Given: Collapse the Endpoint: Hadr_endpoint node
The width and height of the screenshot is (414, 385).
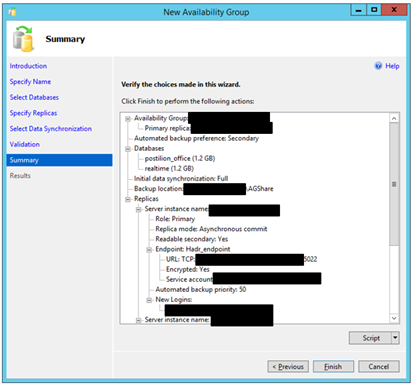Looking at the screenshot, I should 149,250.
